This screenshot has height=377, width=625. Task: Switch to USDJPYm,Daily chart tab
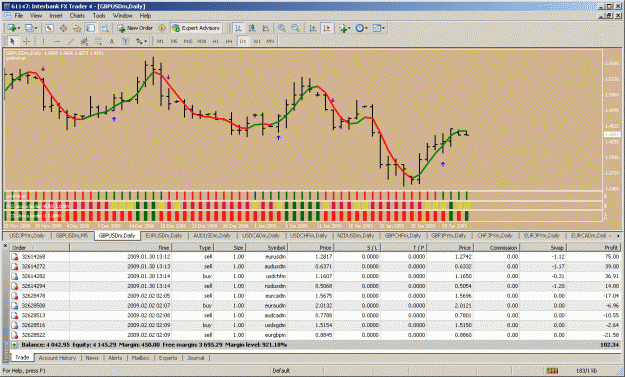pos(27,236)
